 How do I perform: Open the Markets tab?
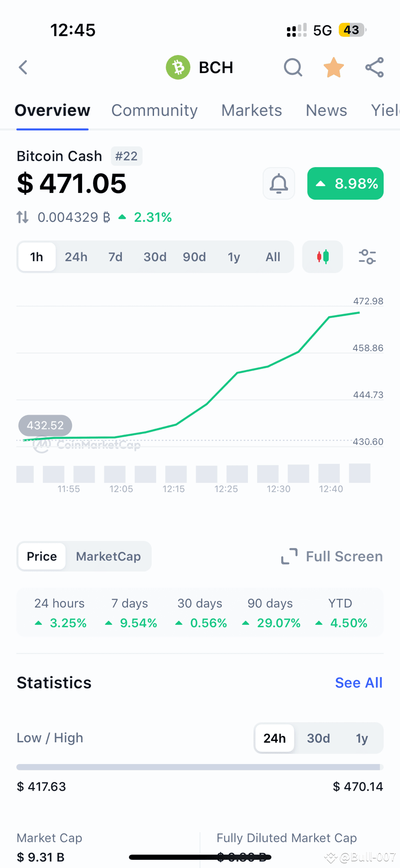(251, 111)
